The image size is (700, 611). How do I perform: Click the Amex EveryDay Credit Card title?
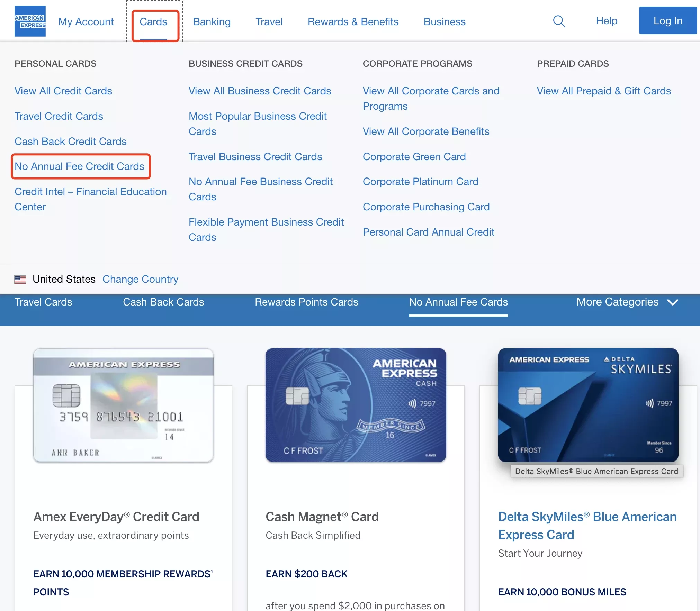click(x=116, y=517)
